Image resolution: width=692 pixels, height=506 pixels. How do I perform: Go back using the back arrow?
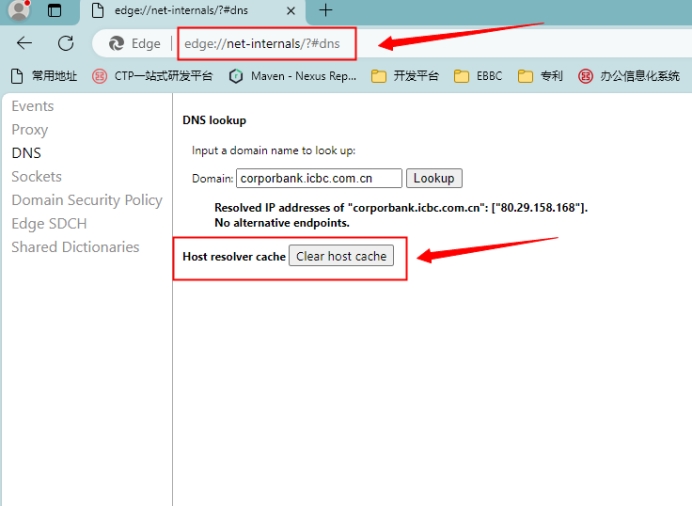pos(25,43)
